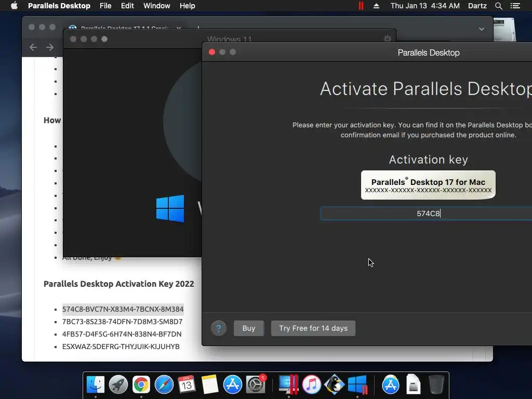
Task: Open Trash in the Dock
Action: (x=436, y=384)
